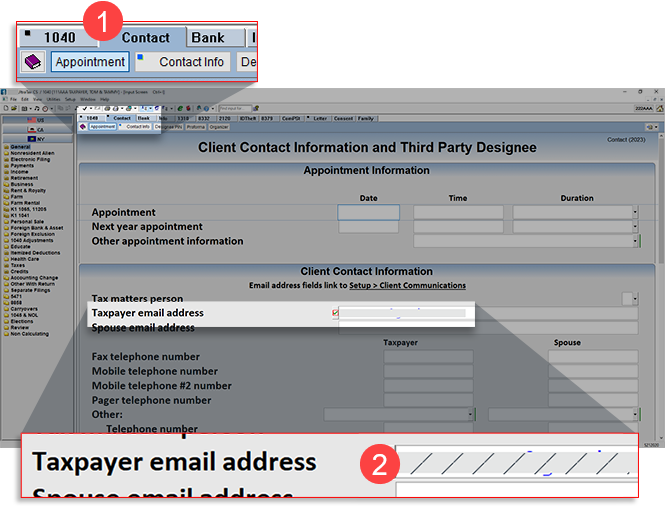Viewport: 665px width, 512px height.
Task: Switch to the Letter tab
Action: (x=318, y=118)
